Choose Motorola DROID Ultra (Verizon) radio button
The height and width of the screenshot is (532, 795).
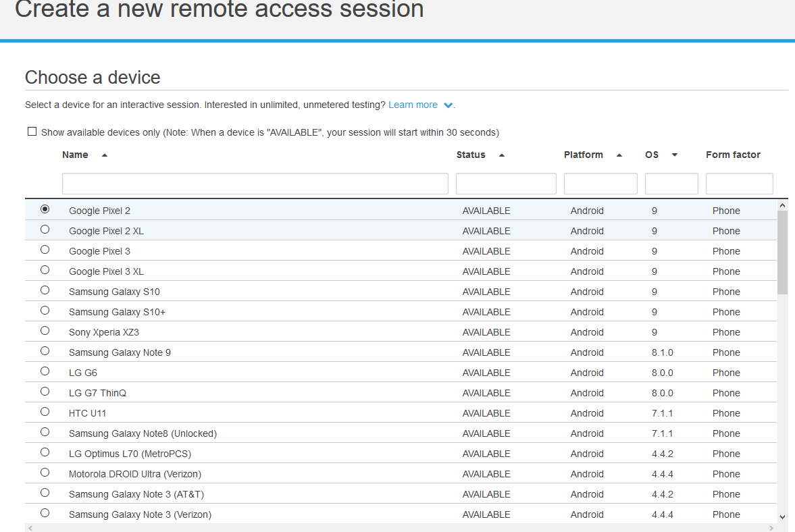point(45,473)
